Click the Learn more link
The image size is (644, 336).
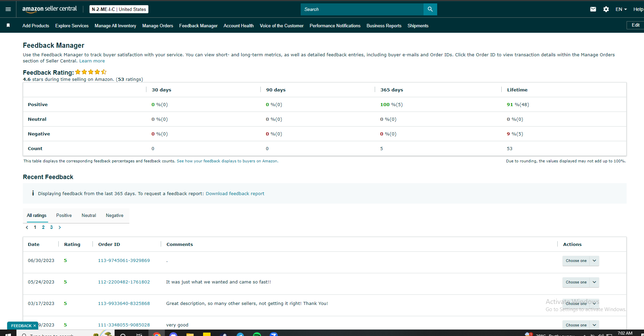[x=92, y=61]
